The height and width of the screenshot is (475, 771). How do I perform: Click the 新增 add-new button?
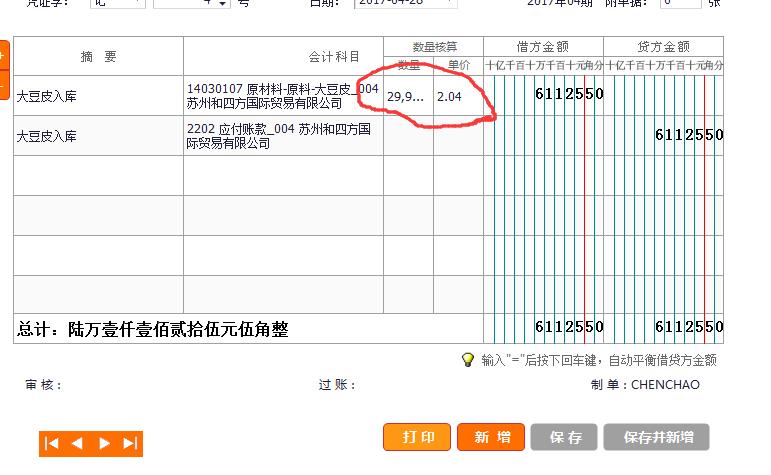click(x=490, y=437)
